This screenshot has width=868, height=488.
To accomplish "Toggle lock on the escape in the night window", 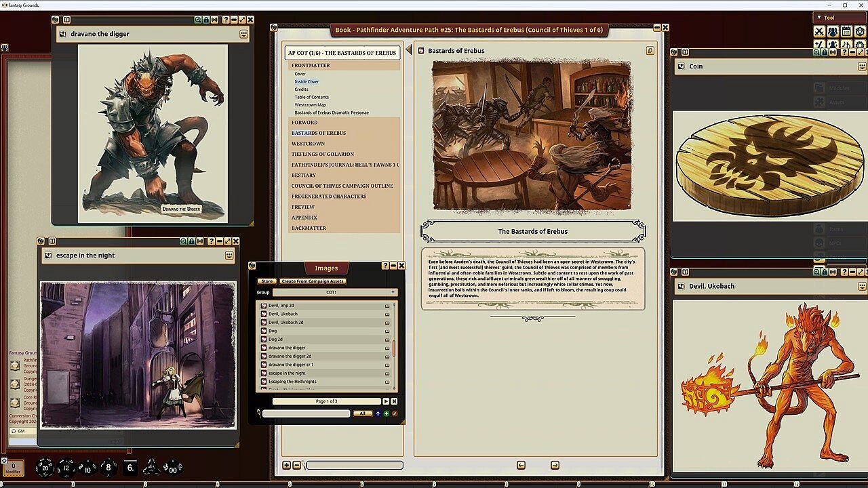I will pos(191,241).
